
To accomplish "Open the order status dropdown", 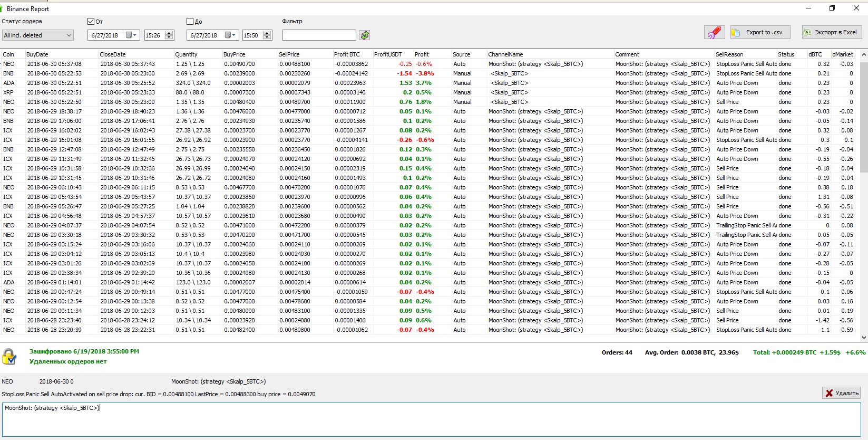I will coord(37,35).
